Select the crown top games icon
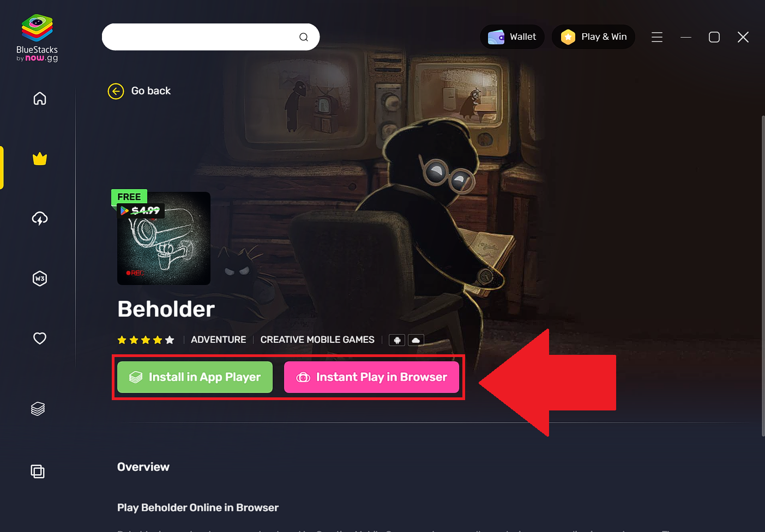The height and width of the screenshot is (532, 765). coord(40,159)
